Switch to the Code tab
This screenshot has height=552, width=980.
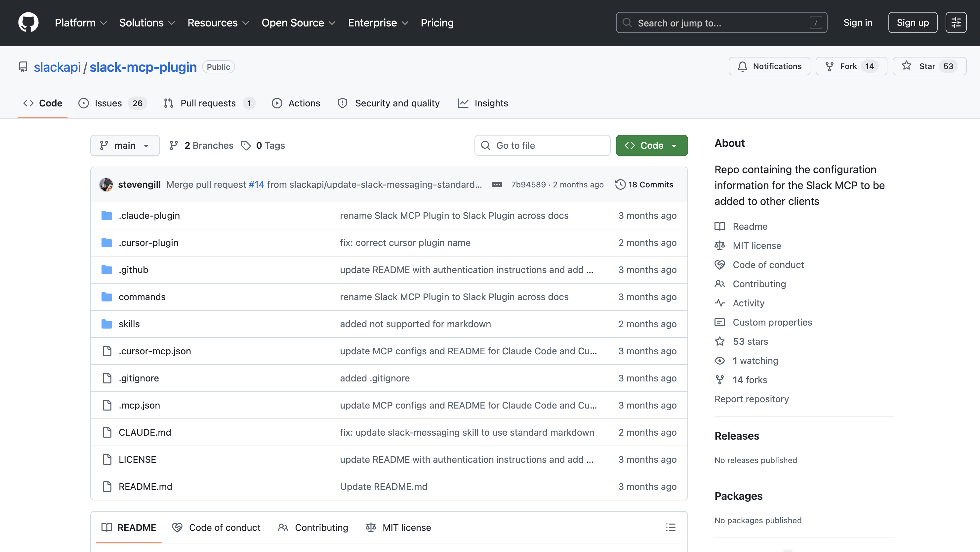tap(43, 103)
